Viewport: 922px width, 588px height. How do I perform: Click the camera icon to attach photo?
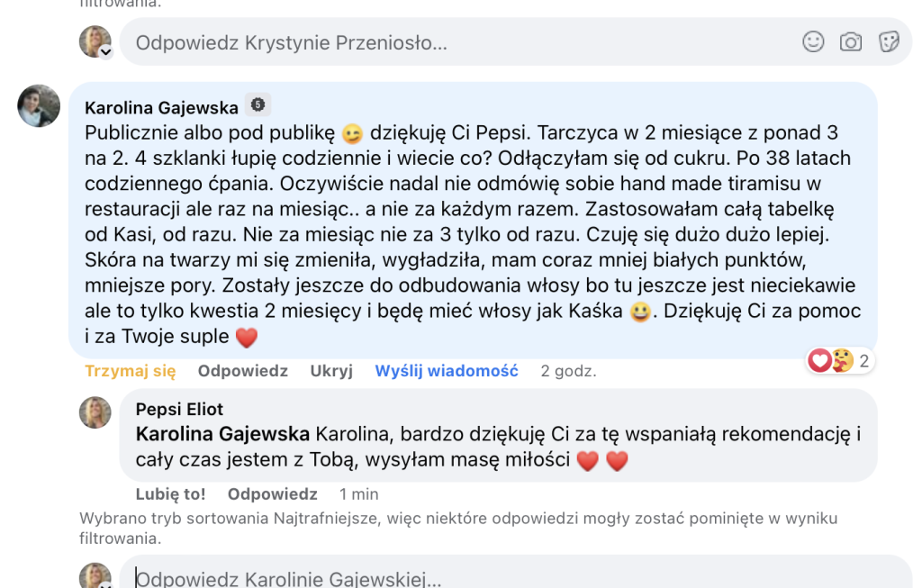pos(851,41)
